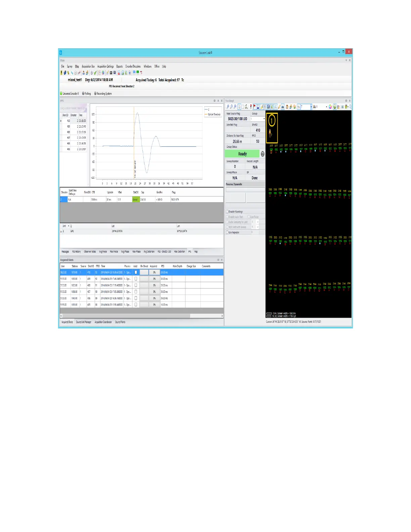
Task: Click the red pushpin icon ending main toolbar
Action: coord(141,73)
